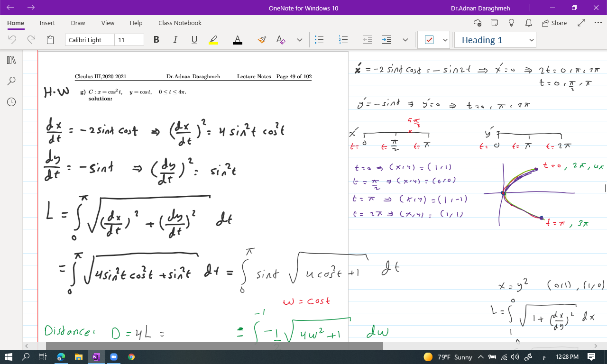607x364 pixels.
Task: Open the Help tab
Action: pos(136,23)
